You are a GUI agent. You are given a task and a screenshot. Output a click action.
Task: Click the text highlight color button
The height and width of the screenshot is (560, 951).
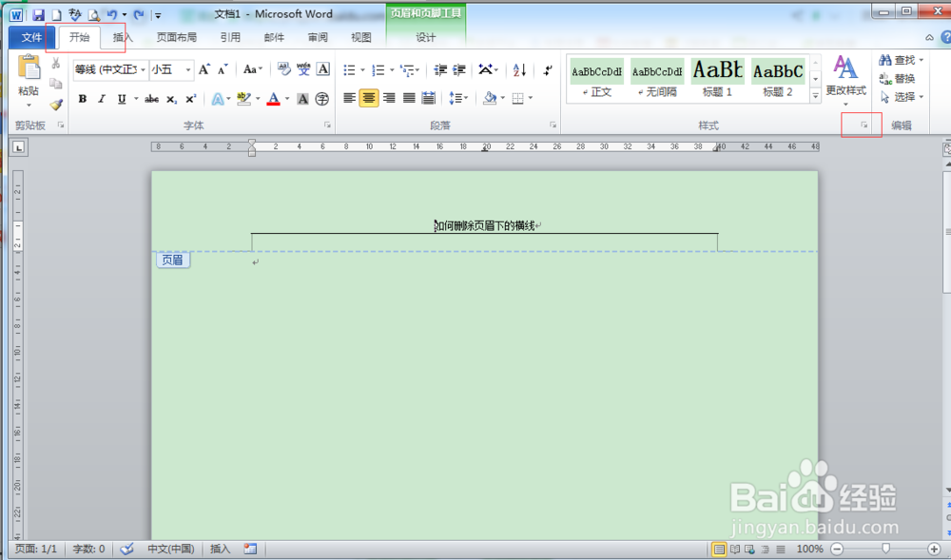pos(243,99)
